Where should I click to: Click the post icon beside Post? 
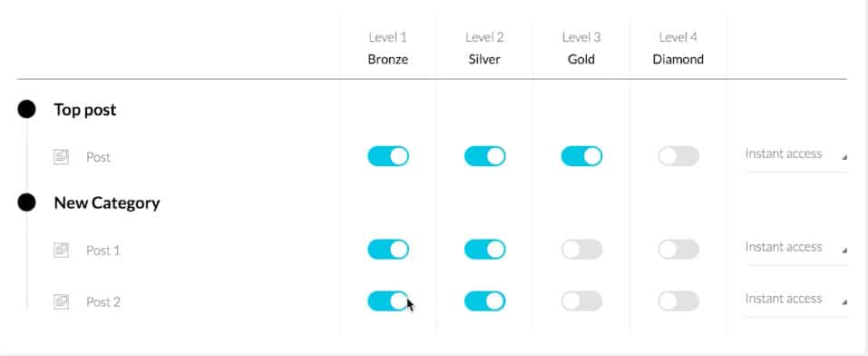(x=61, y=157)
